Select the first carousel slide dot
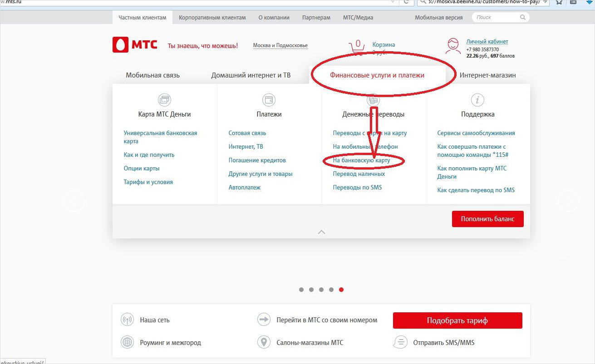This screenshot has width=595, height=364. [x=301, y=290]
